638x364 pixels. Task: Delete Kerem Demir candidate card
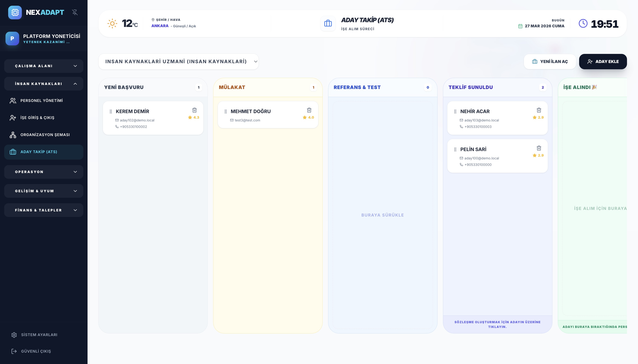[194, 110]
